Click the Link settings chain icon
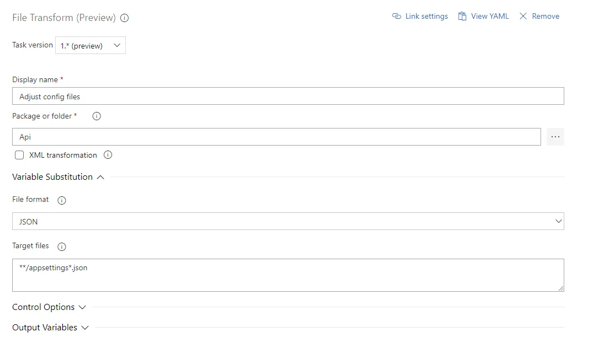The height and width of the screenshot is (364, 604). pos(396,16)
